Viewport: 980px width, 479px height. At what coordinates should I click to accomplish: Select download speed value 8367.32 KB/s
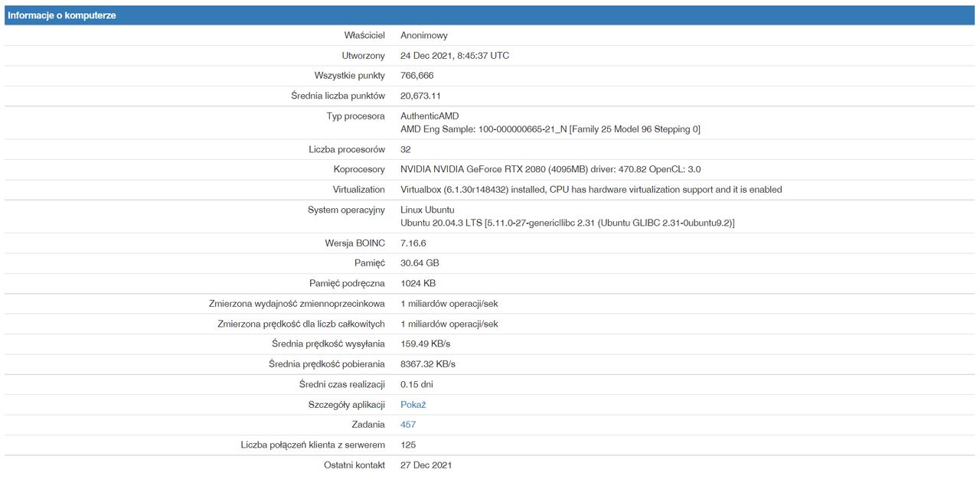point(428,364)
